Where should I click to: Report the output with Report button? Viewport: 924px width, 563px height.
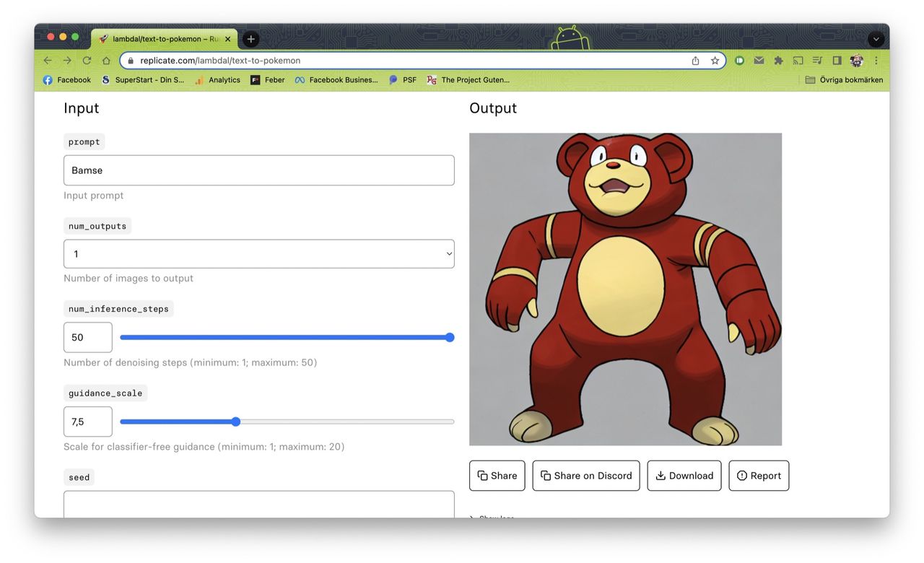758,476
